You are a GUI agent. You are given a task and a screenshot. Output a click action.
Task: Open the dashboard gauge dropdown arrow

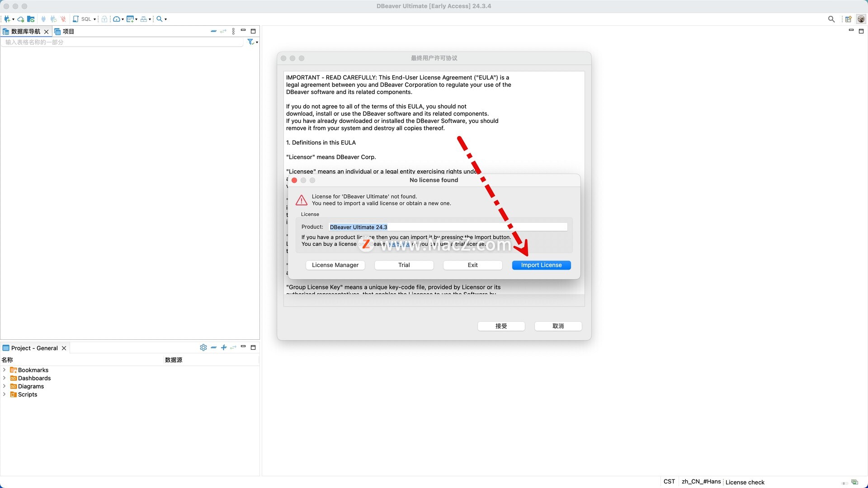click(x=123, y=19)
